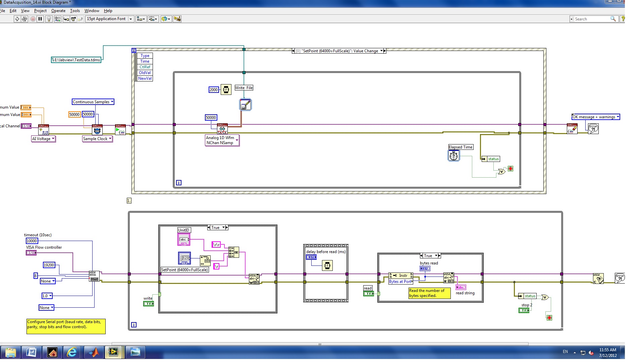
Task: Toggle the write boolean terminal
Action: [149, 304]
